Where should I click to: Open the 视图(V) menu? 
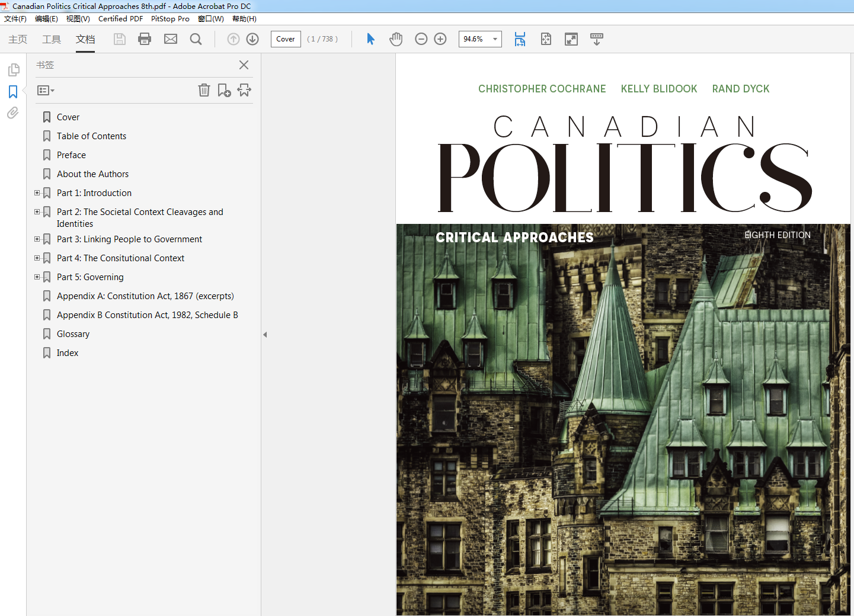click(x=78, y=19)
